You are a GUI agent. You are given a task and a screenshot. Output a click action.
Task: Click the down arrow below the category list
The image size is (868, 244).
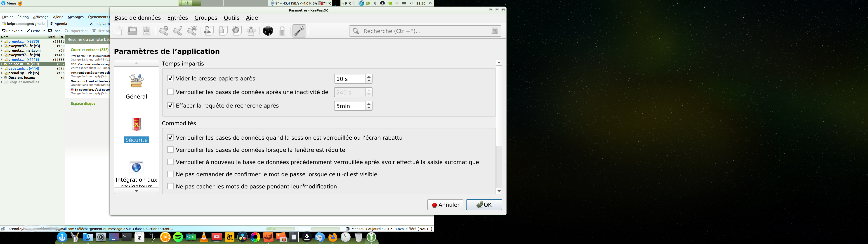[x=136, y=191]
